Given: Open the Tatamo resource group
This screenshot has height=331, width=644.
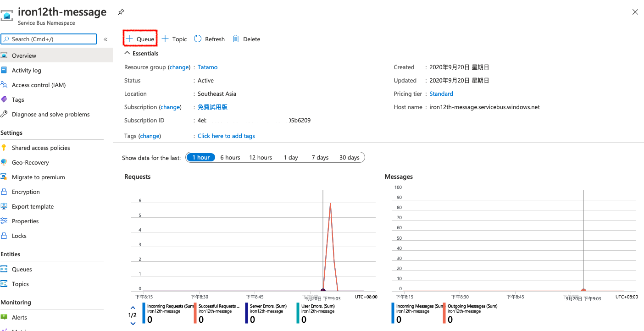Looking at the screenshot, I should [x=207, y=67].
